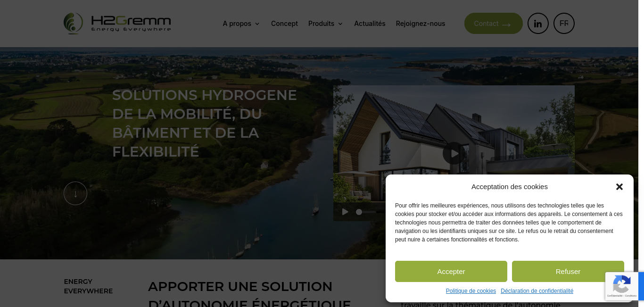
Task: Click the H2Gremm logo
Action: pos(117,24)
